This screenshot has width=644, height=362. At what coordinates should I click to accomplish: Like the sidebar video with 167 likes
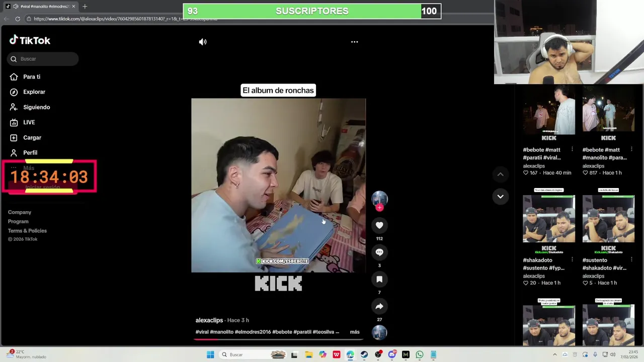coord(526,173)
